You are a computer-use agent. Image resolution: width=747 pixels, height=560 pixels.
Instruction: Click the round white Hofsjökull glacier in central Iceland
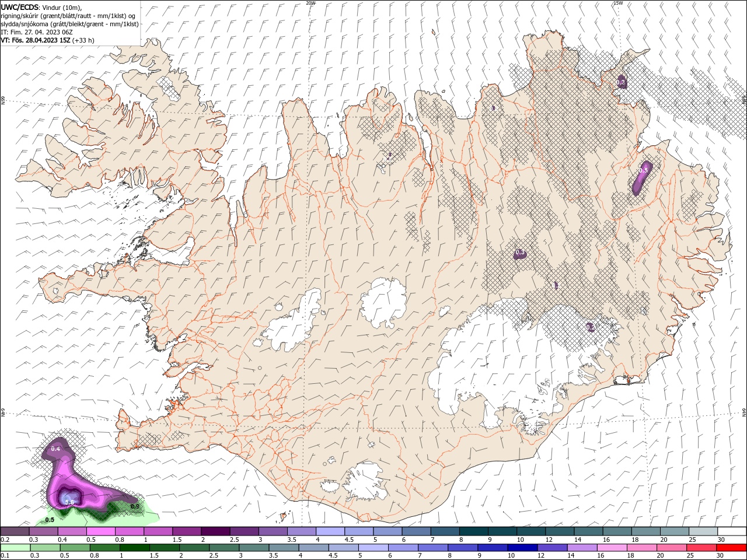[383, 303]
